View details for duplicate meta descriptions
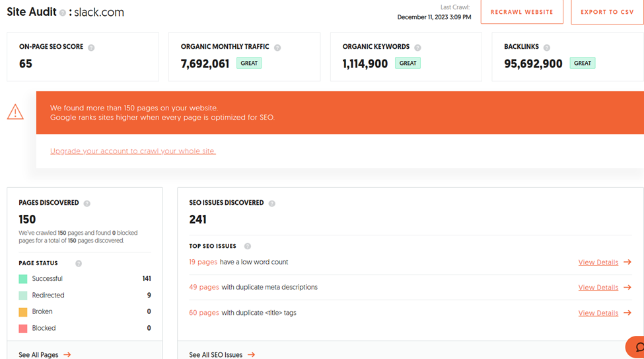The image size is (644, 359). click(598, 288)
